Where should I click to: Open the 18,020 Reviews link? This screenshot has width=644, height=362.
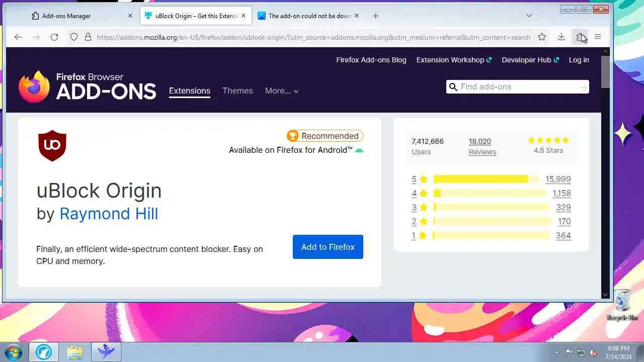[482, 146]
